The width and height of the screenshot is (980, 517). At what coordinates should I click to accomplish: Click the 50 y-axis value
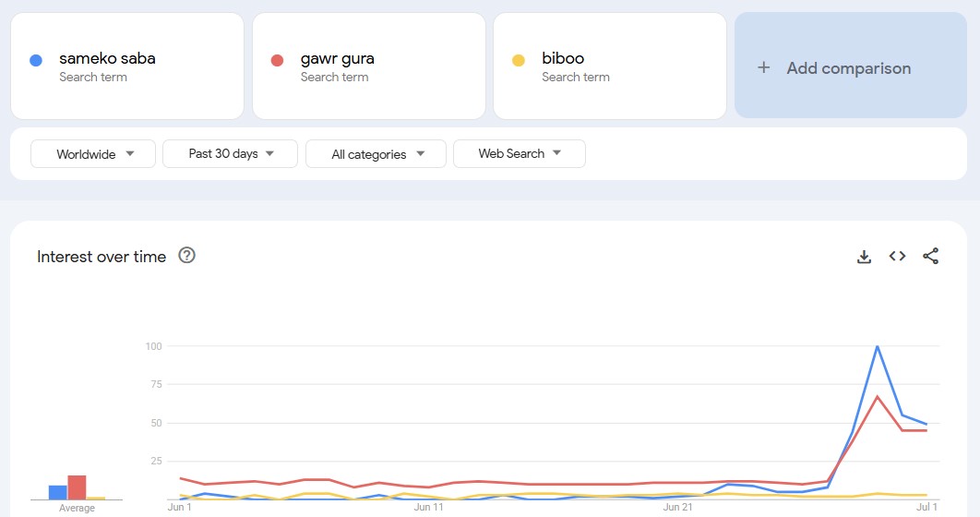point(156,423)
